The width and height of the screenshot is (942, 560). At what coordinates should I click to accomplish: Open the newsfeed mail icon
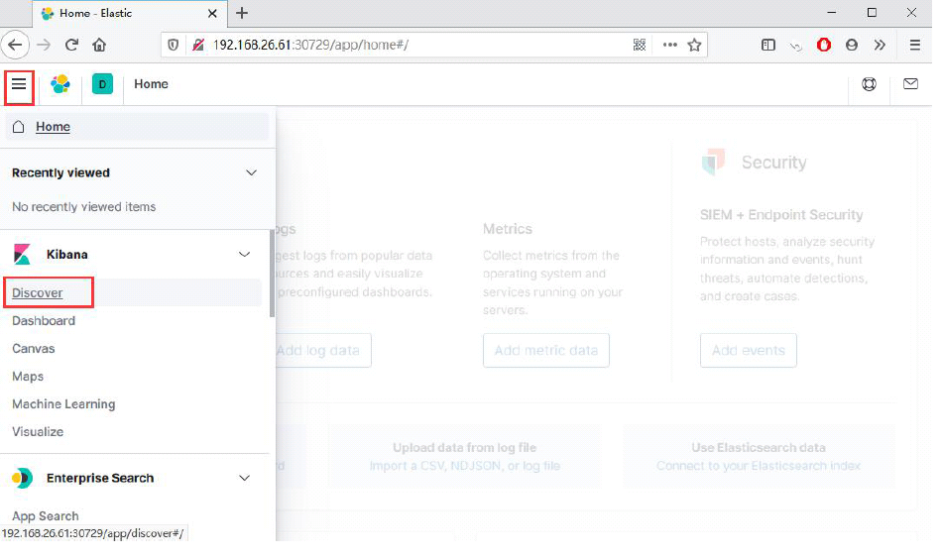910,84
